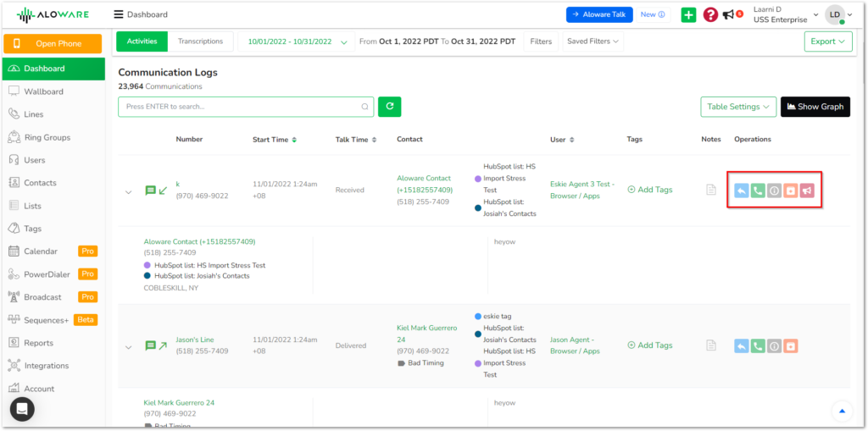Click the Show Graph button
Image resolution: width=868 pixels, height=431 pixels.
[x=815, y=107]
